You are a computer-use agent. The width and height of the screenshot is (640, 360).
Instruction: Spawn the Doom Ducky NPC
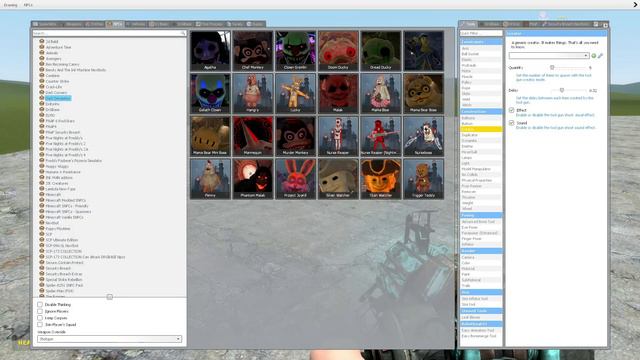[x=338, y=51]
